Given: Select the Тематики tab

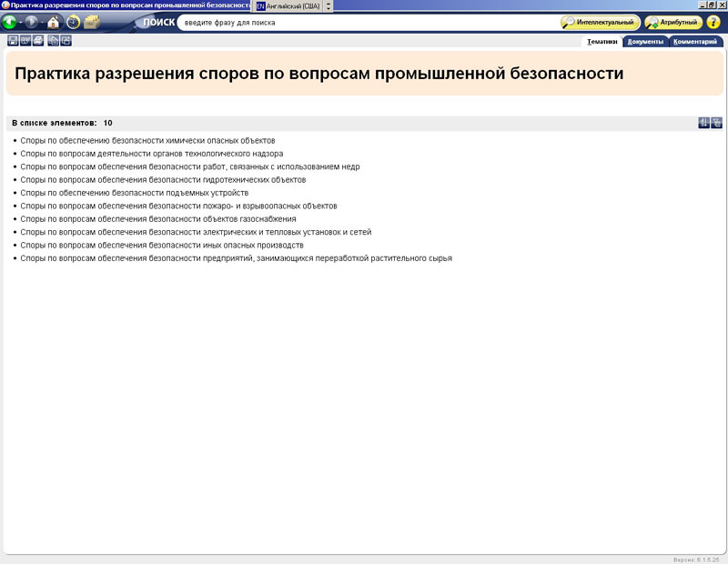Looking at the screenshot, I should click(602, 42).
